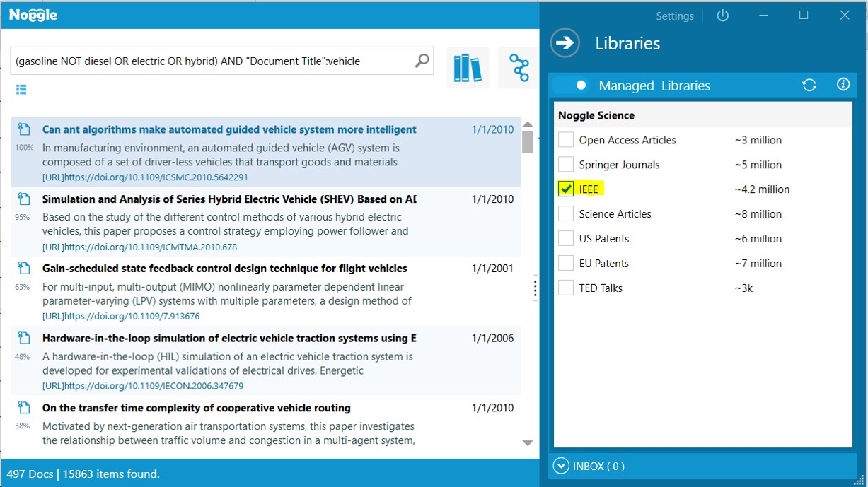Screen dimensions: 868x487
Task: Open the cooperative vehicle routing title
Action: click(x=197, y=408)
